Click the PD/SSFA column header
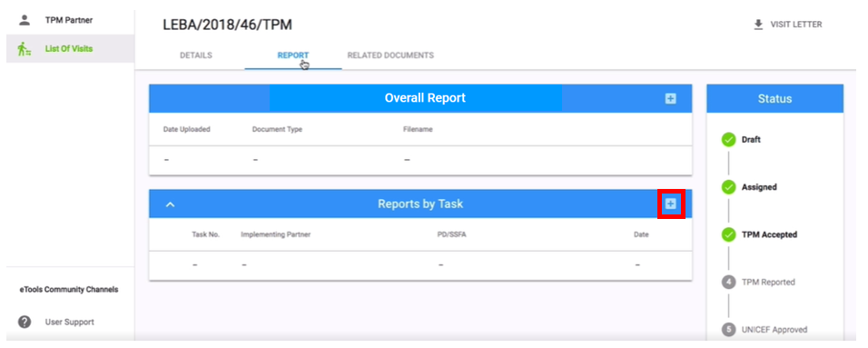Image resolution: width=868 pixels, height=348 pixels. [452, 235]
